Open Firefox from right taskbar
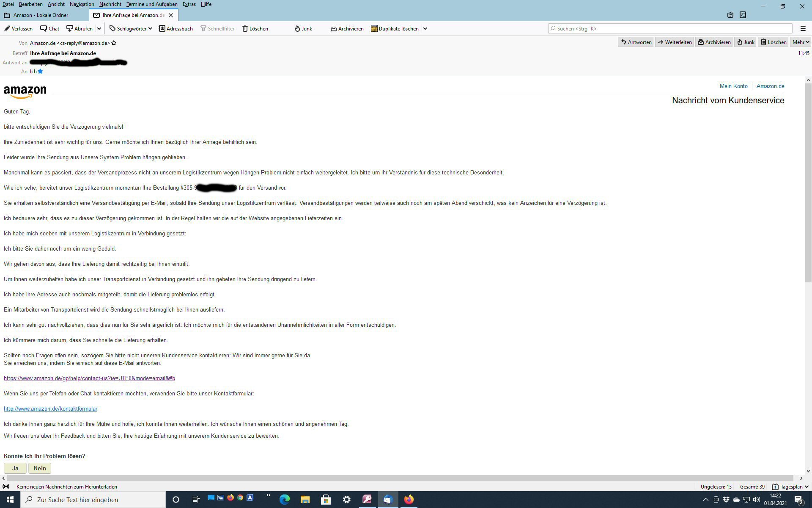Screen dimensions: 812x508 [x=409, y=500]
